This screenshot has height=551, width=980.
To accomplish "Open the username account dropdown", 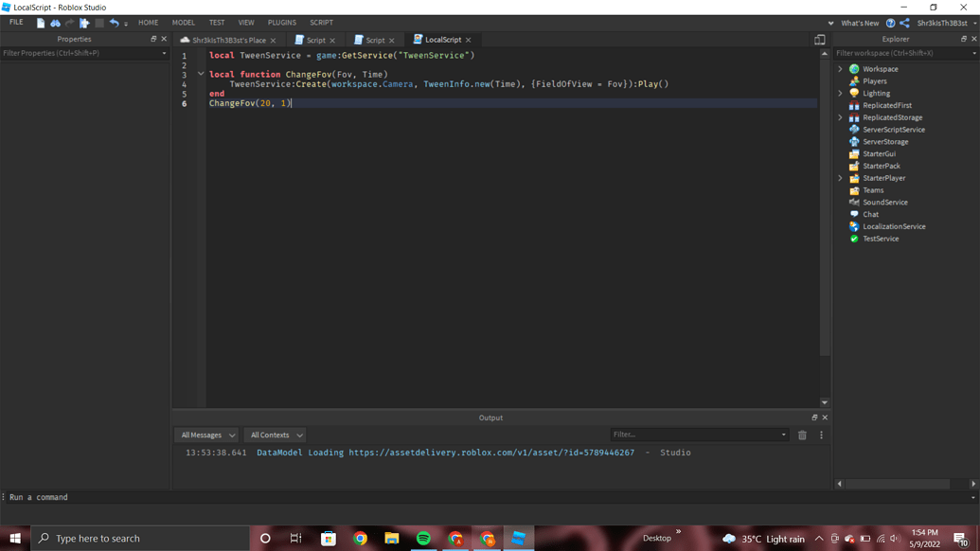I will [974, 23].
